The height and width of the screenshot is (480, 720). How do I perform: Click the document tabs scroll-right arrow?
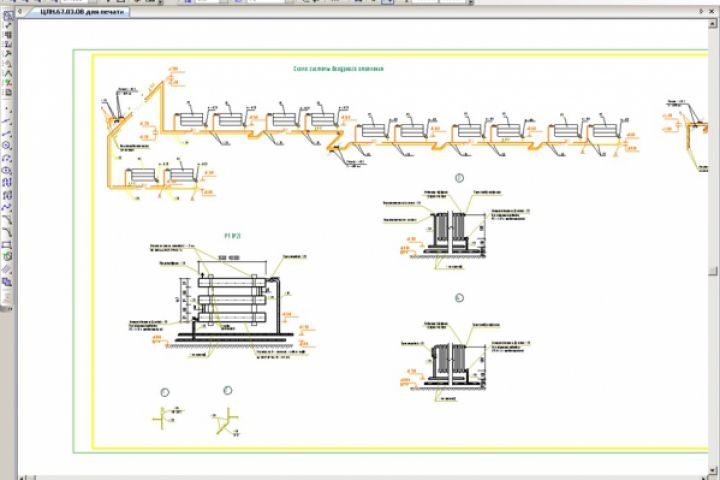click(x=701, y=11)
